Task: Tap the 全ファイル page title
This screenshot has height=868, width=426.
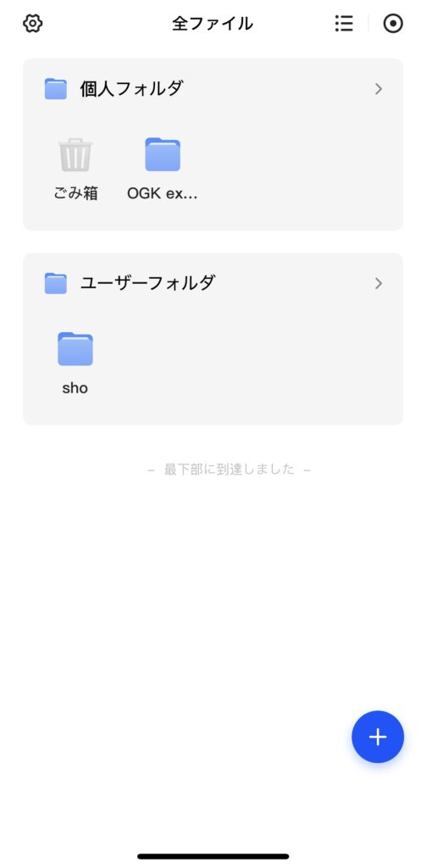Action: click(213, 23)
